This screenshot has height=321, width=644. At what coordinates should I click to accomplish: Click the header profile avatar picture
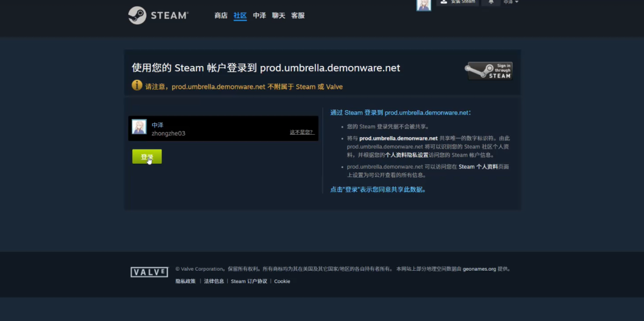click(x=424, y=5)
